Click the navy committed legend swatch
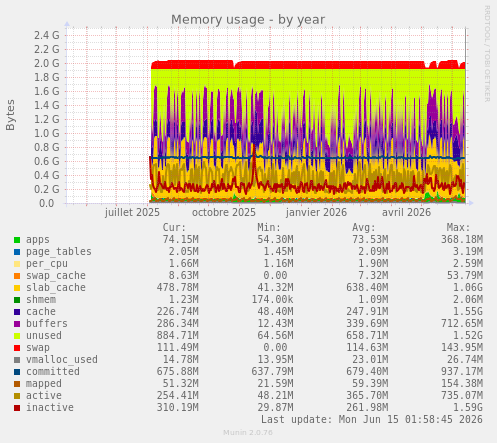The height and width of the screenshot is (443, 497). 17,372
